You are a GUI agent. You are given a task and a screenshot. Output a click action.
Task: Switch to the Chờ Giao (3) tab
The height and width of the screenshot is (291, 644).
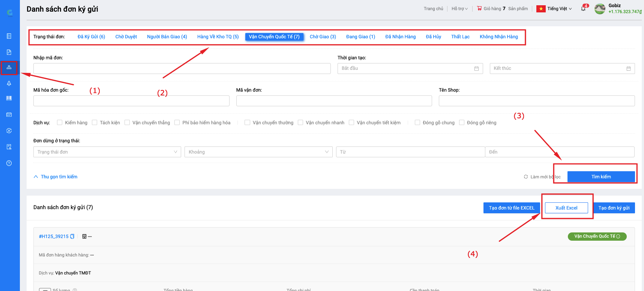tap(323, 37)
